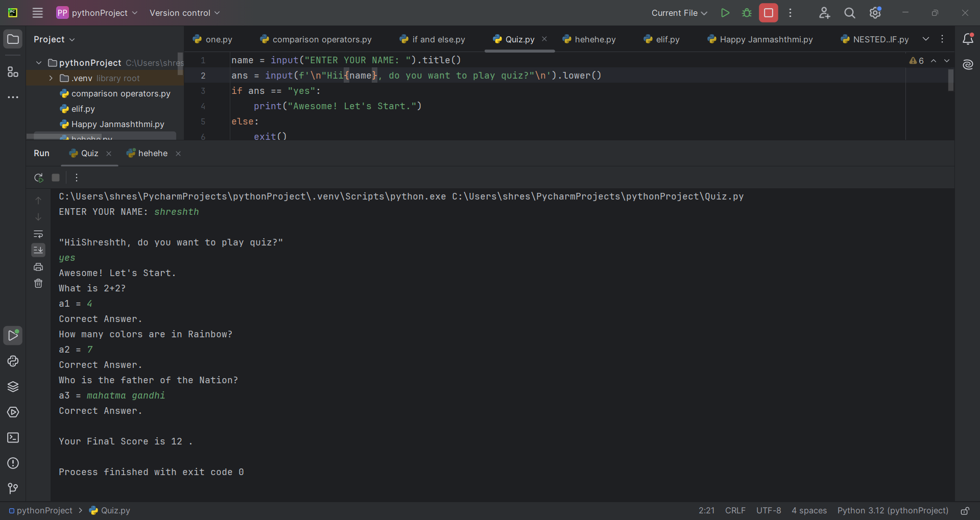Toggle read-only lock in status bar
This screenshot has height=520, width=980.
tap(965, 510)
